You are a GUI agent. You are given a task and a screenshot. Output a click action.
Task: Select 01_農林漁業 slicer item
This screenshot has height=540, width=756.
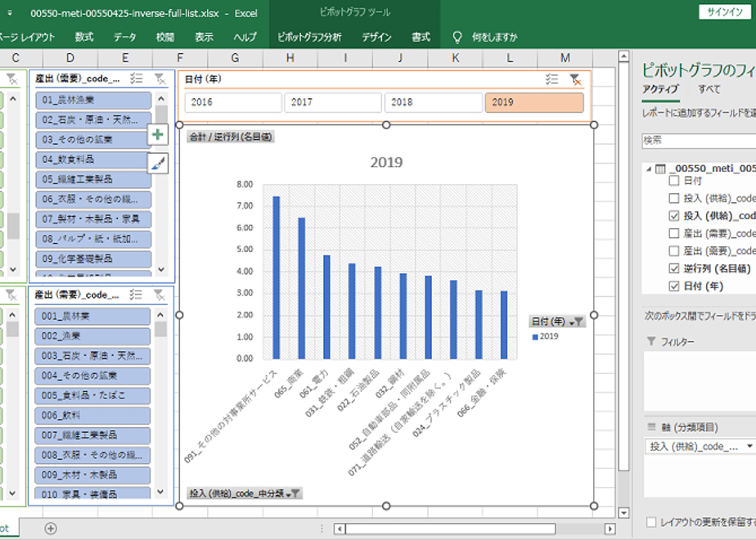click(x=93, y=100)
